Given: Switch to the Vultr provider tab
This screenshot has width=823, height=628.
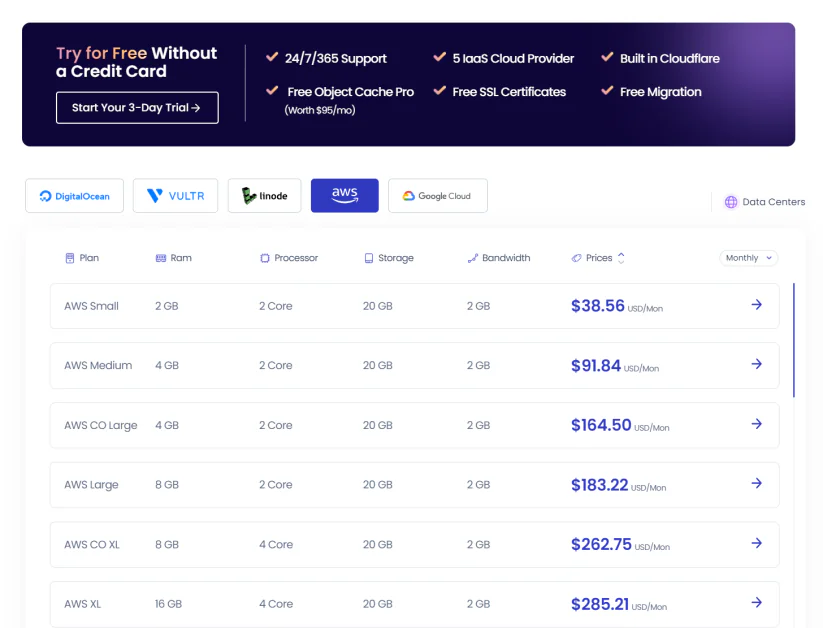Looking at the screenshot, I should [x=175, y=196].
